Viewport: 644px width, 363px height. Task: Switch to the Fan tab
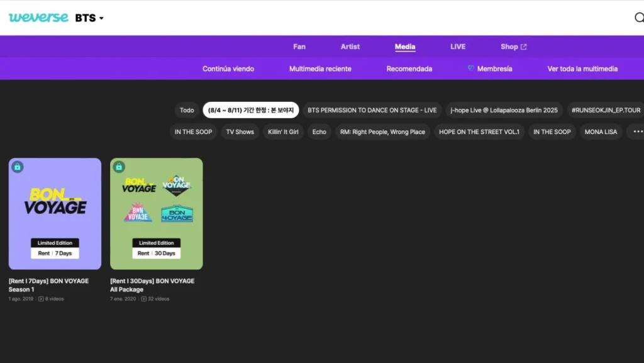coord(299,47)
